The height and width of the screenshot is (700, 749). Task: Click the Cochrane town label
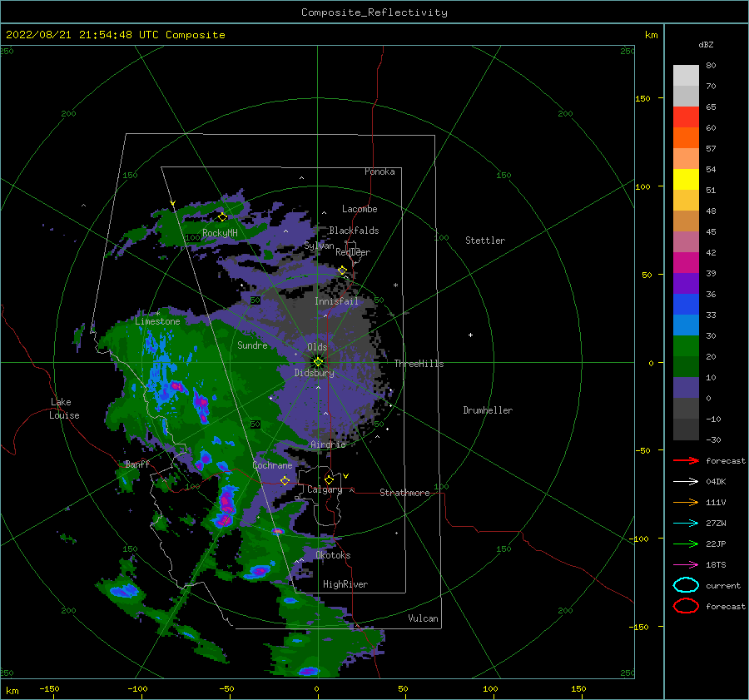(272, 465)
